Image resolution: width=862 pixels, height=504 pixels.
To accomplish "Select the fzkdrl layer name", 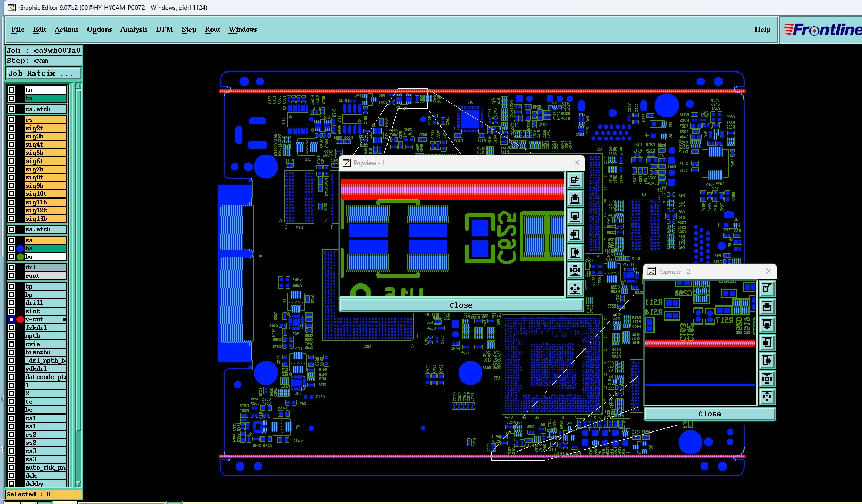I will (46, 328).
